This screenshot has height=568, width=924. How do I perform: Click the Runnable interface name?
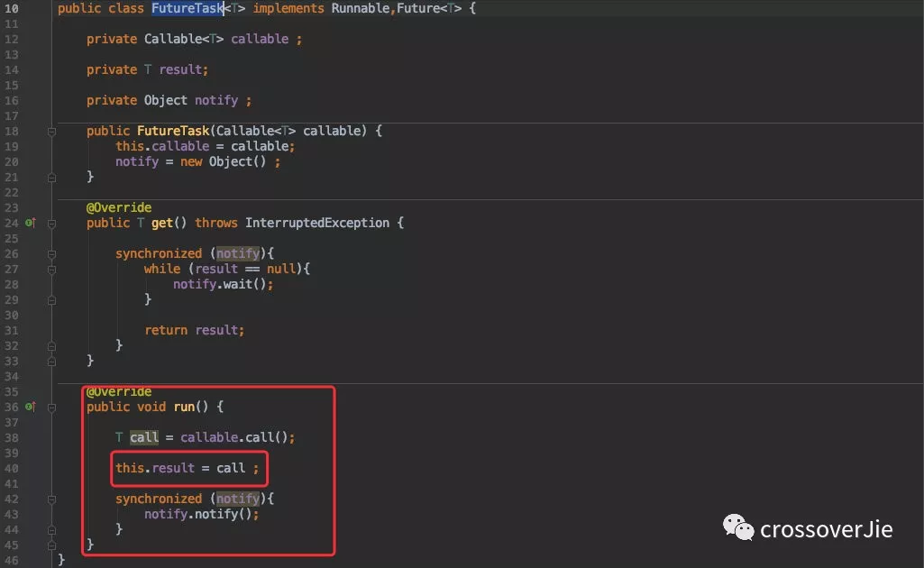coord(361,8)
